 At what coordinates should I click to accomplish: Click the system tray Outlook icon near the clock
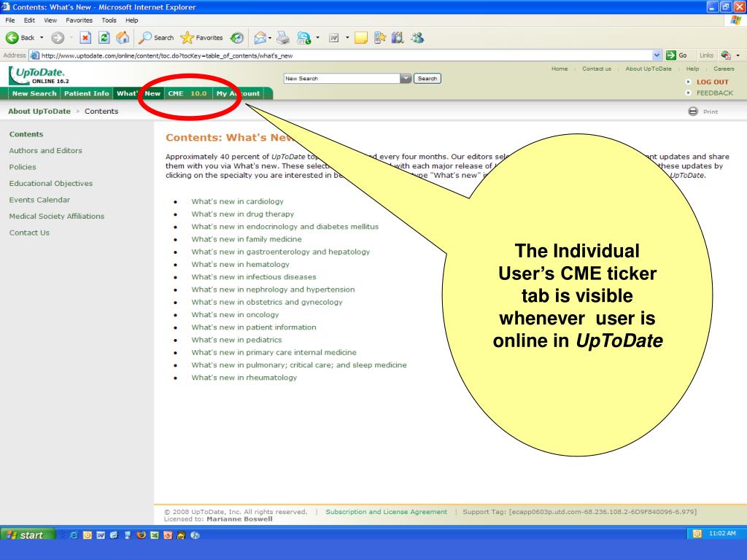point(697,533)
